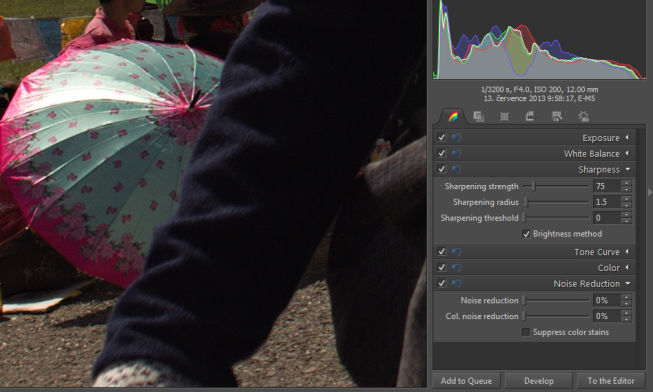Viewport: 653px width, 392px height.
Task: Click the '13. července 2013' date text
Action: (x=539, y=99)
